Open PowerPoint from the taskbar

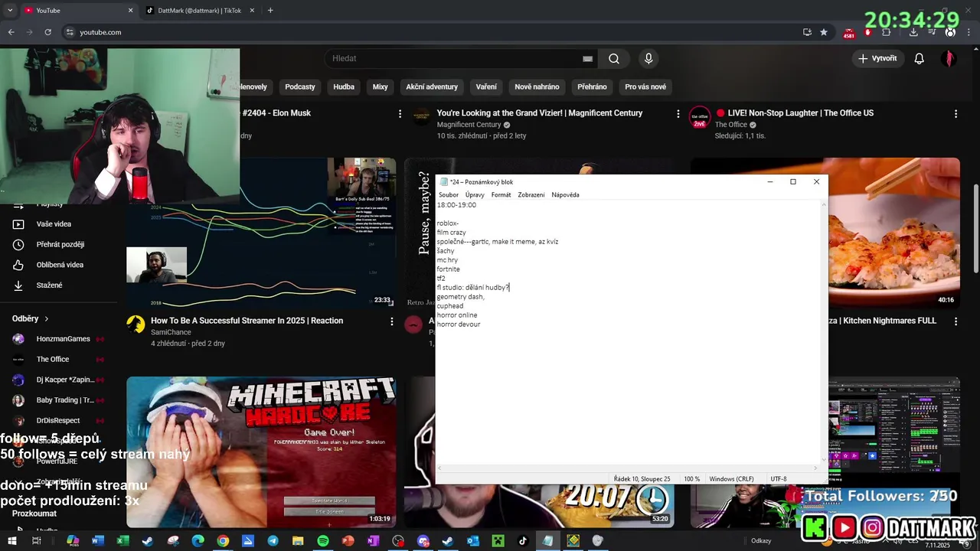[348, 541]
